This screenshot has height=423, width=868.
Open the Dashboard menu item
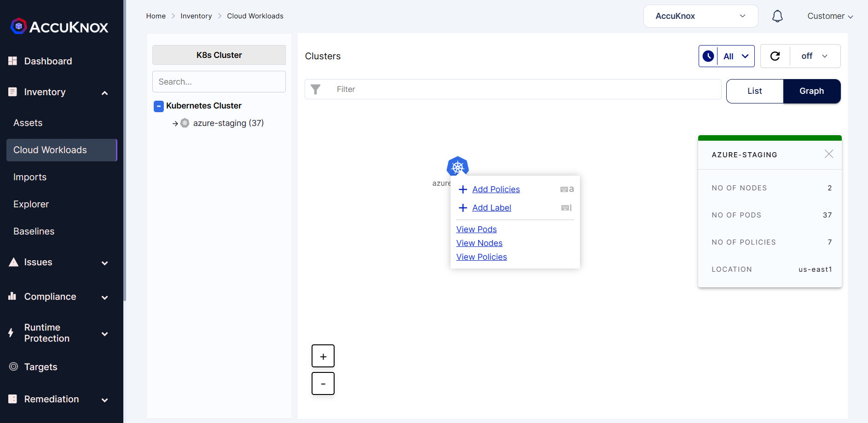48,61
